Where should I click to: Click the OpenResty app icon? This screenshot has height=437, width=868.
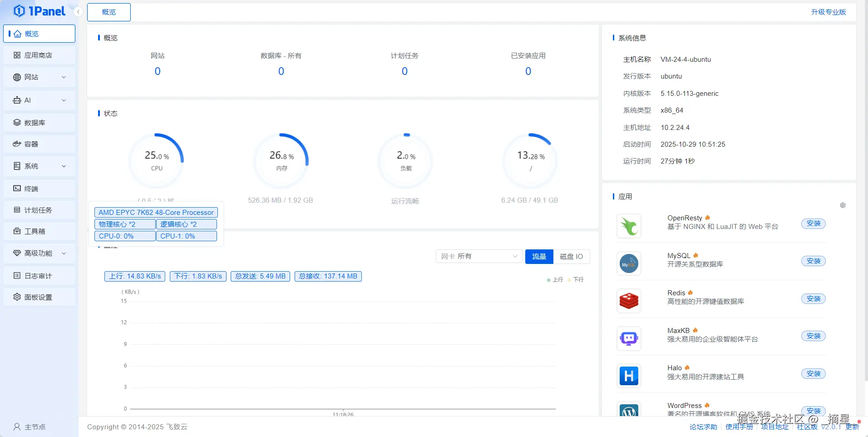pyautogui.click(x=629, y=226)
